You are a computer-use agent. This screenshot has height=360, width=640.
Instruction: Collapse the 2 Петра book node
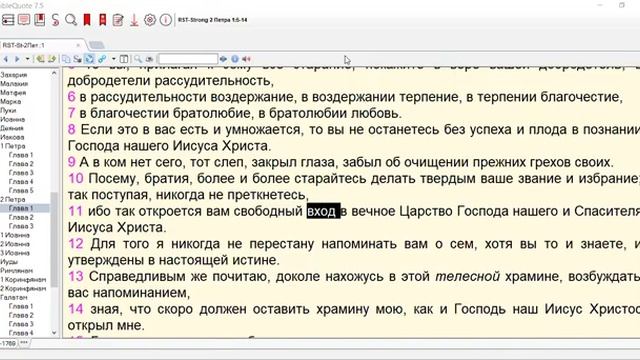[13, 200]
